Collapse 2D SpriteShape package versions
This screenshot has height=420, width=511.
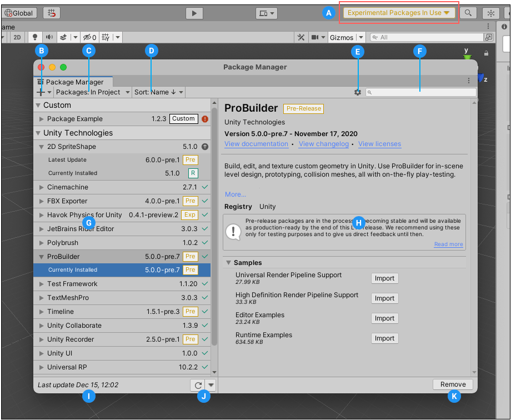42,147
